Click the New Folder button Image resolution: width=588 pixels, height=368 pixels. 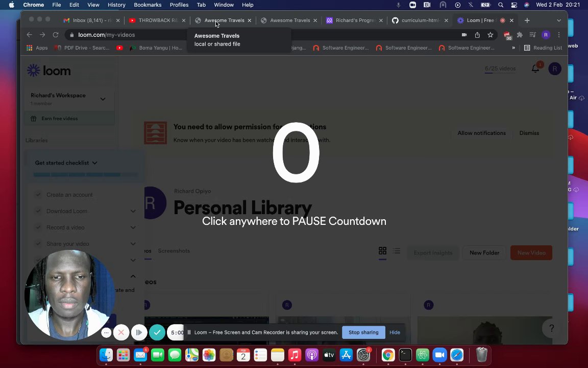point(484,252)
